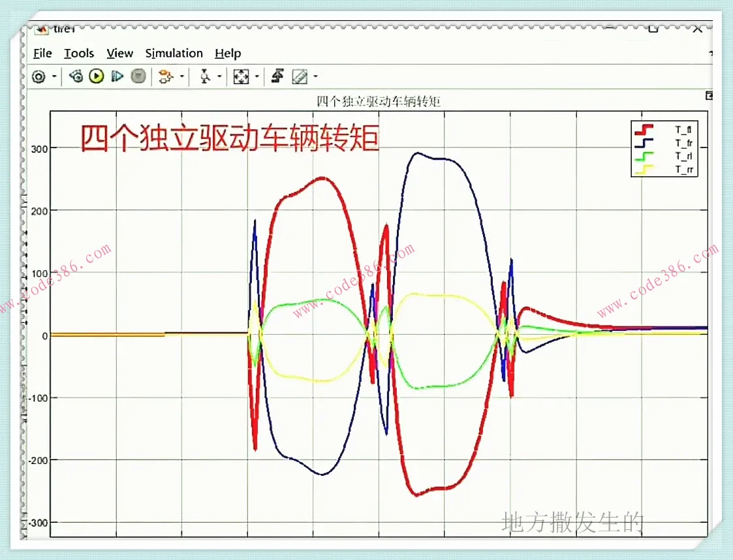
Task: Open the Trigger tool icon
Action: (205, 77)
